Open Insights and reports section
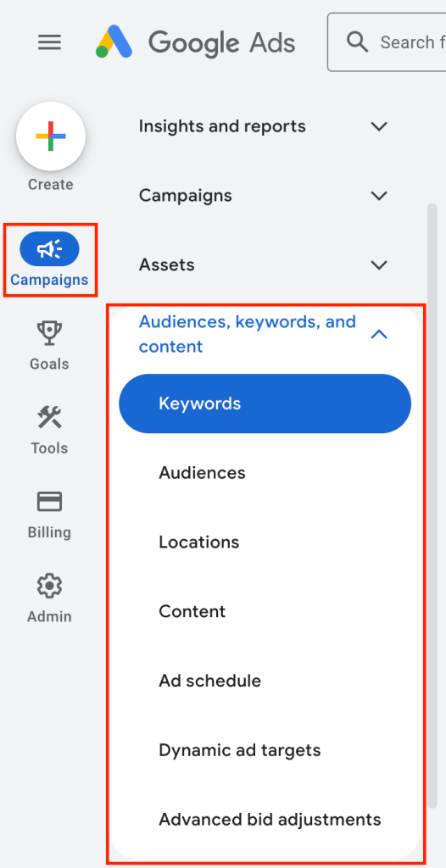This screenshot has width=446, height=868. tap(221, 126)
